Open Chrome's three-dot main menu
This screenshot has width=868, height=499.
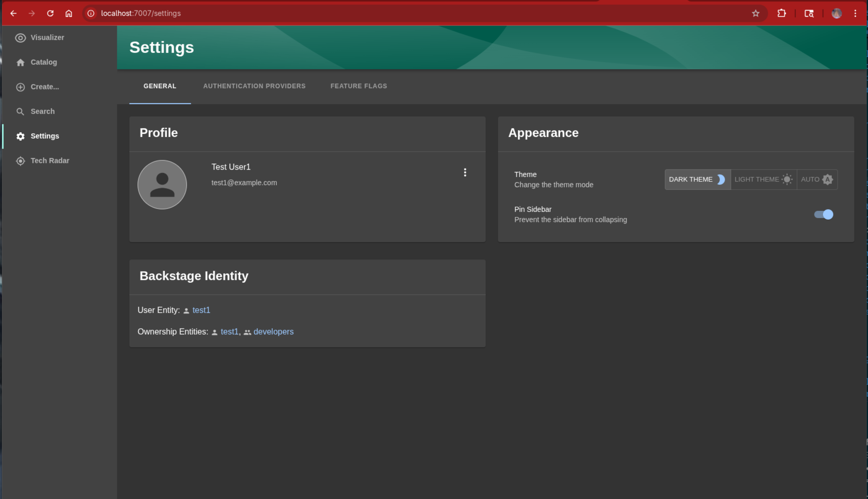pos(855,13)
